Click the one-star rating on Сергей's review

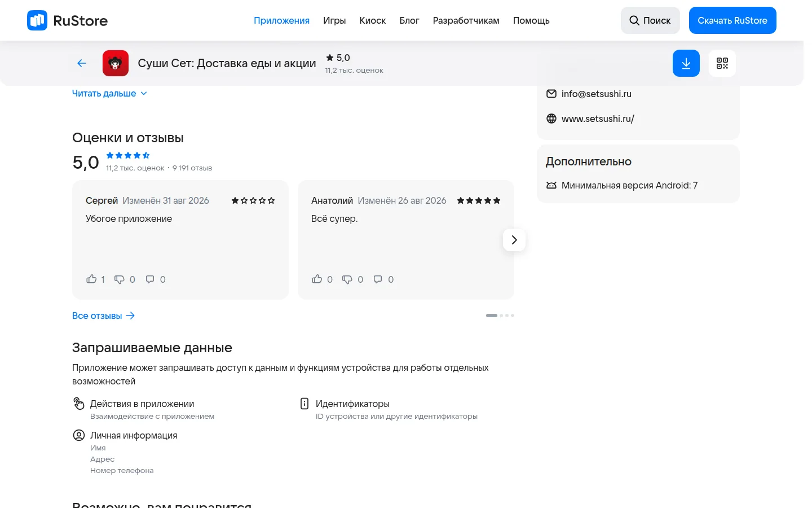click(x=253, y=200)
